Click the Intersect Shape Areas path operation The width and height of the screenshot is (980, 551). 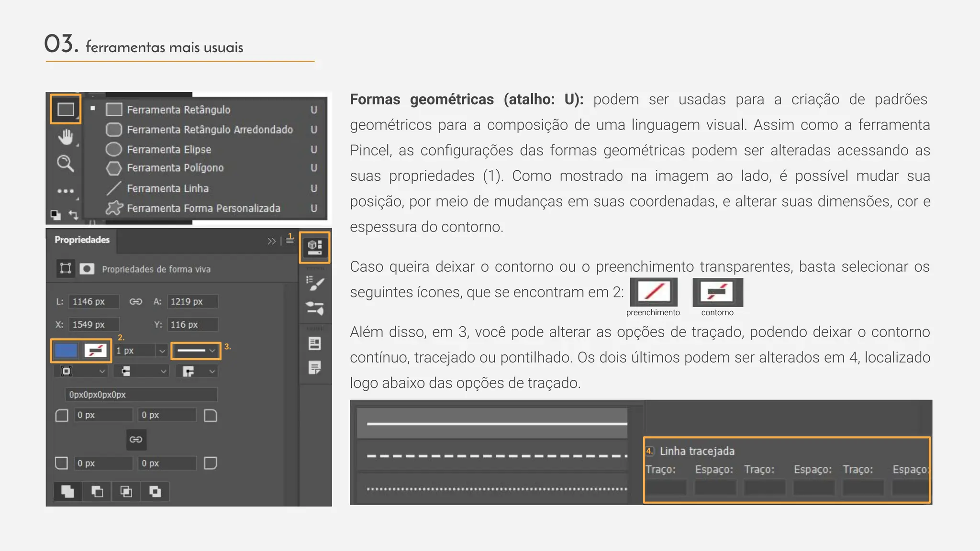pos(126,491)
